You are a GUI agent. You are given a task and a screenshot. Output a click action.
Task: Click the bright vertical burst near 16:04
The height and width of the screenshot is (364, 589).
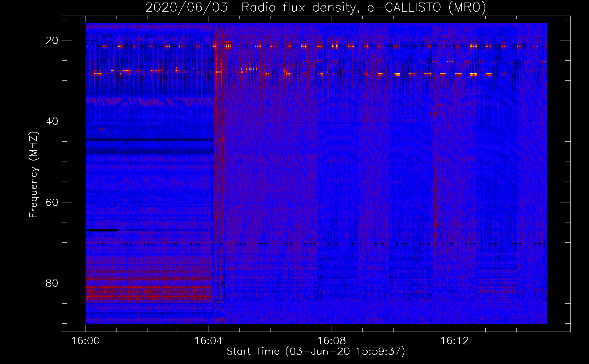coord(218,174)
